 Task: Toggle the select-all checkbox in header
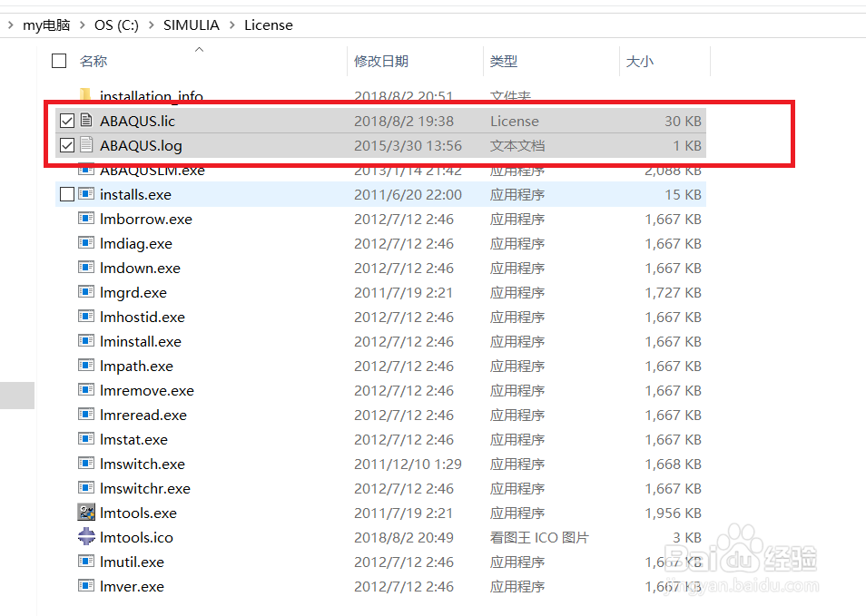pos(59,60)
